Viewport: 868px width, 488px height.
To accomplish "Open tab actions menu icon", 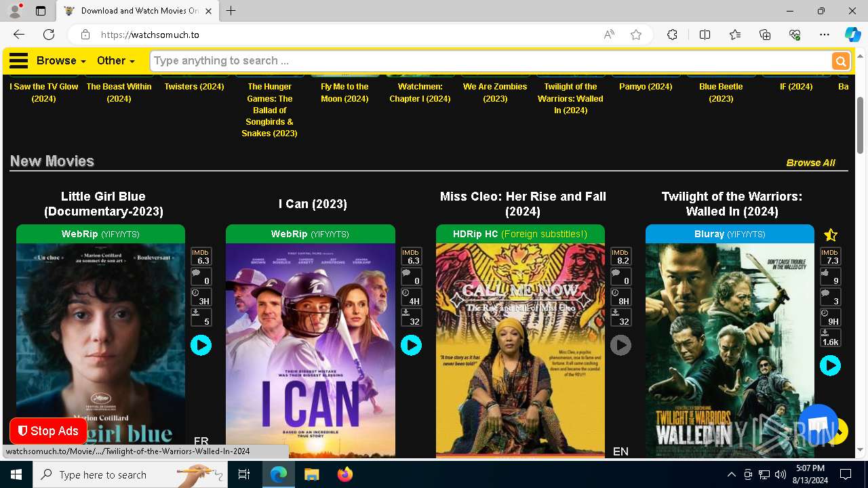I will click(x=41, y=11).
